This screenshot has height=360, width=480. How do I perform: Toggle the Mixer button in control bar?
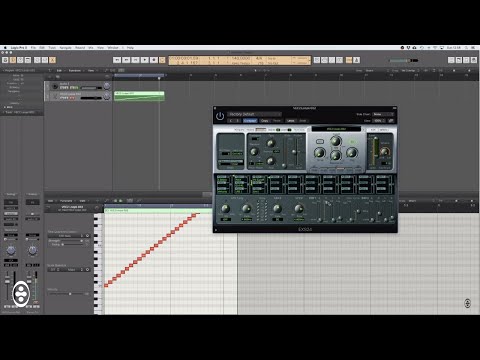[x=45, y=60]
